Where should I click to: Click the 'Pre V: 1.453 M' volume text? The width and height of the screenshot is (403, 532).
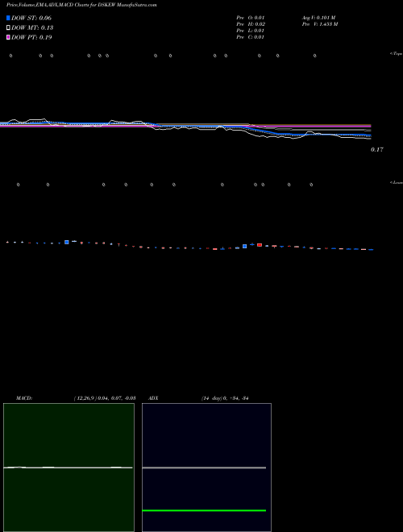pyautogui.click(x=319, y=24)
